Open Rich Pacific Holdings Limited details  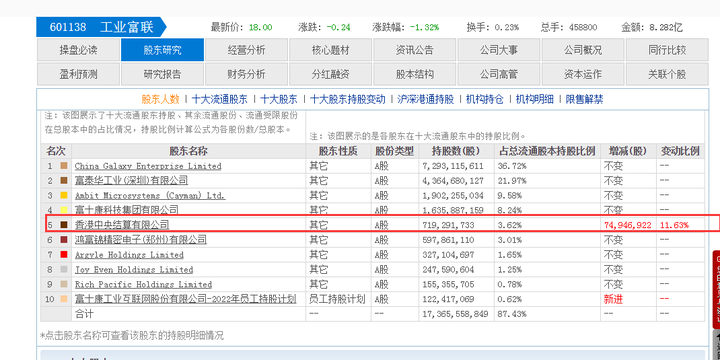coord(143,284)
